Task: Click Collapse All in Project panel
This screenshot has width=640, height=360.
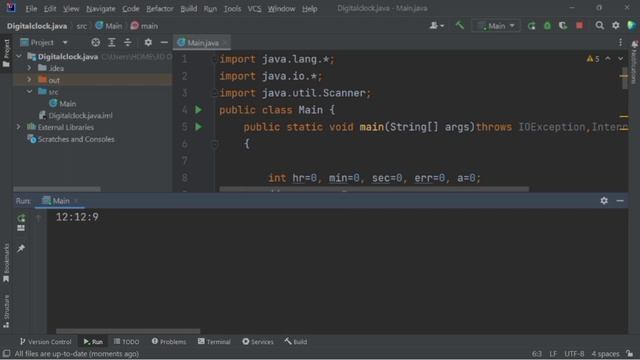Action: point(128,42)
